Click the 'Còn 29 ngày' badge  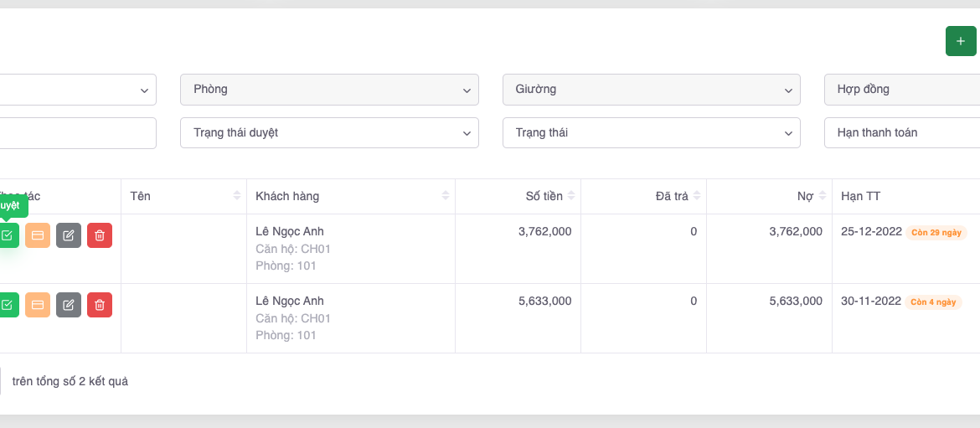click(936, 232)
